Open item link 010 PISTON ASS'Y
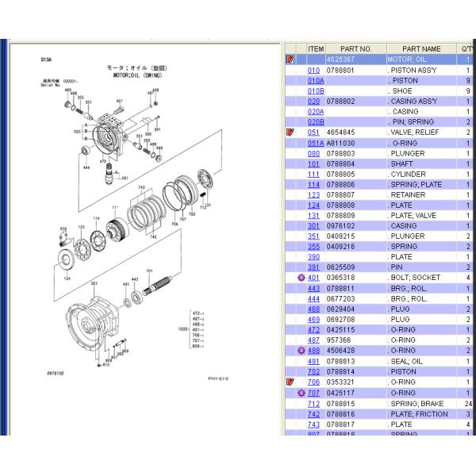This screenshot has height=476, width=476. (x=313, y=71)
